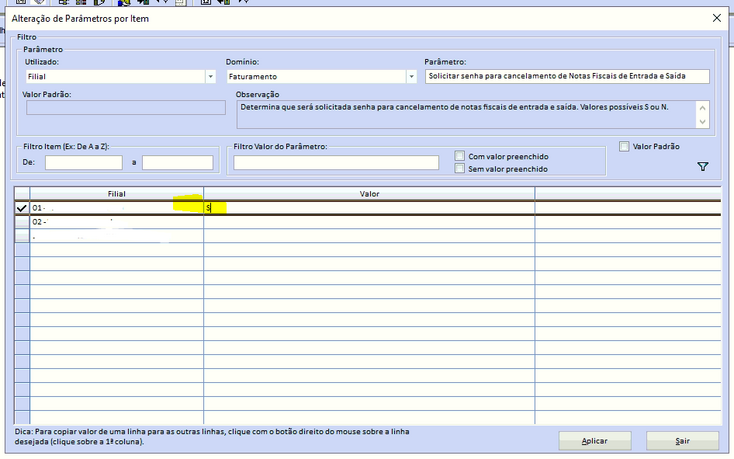
Task: Open the Domínio dropdown showing Faturamento
Action: [x=411, y=76]
